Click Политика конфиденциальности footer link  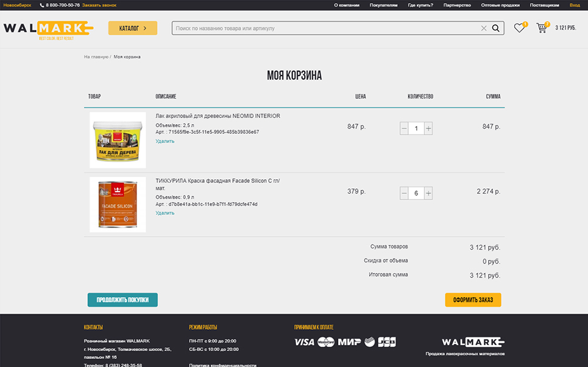pos(223,365)
